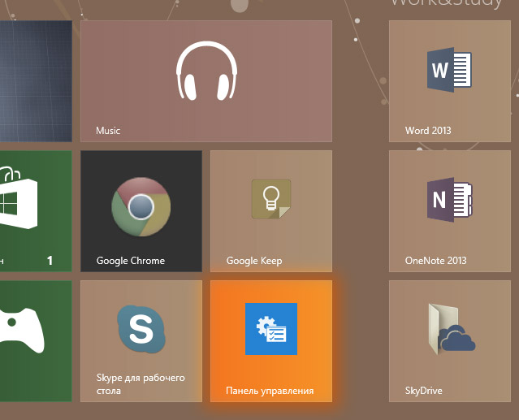Launch Word 2013 tile
This screenshot has height=420, width=519.
(450, 81)
